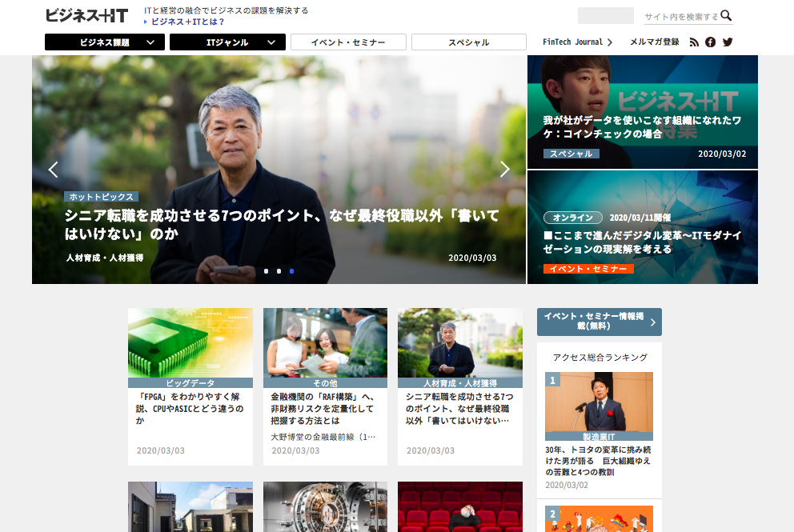The width and height of the screenshot is (794, 532).
Task: Open the RSS feed icon
Action: [x=694, y=42]
